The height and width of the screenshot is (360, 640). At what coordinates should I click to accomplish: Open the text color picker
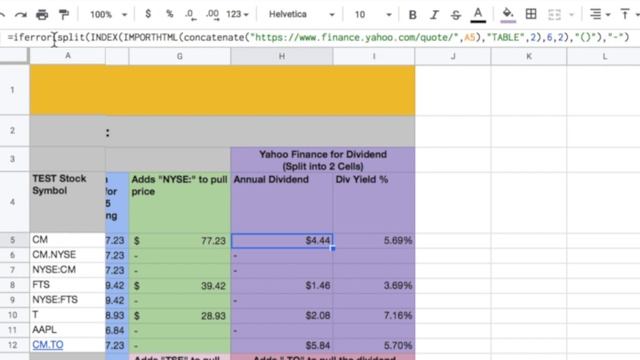click(478, 15)
